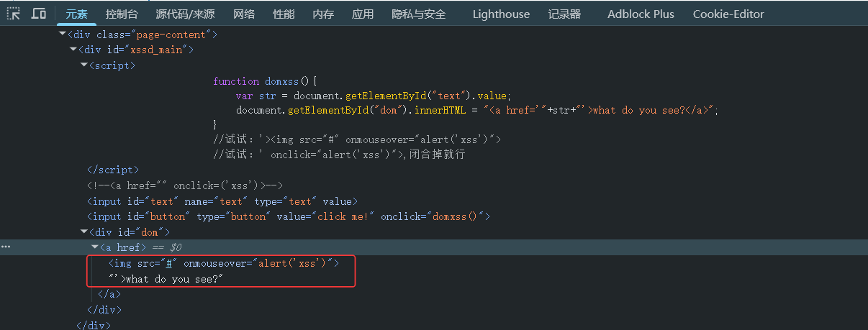Viewport: 868px width, 330px height.
Task: Select the innerHTML assignment line
Action: 477,110
